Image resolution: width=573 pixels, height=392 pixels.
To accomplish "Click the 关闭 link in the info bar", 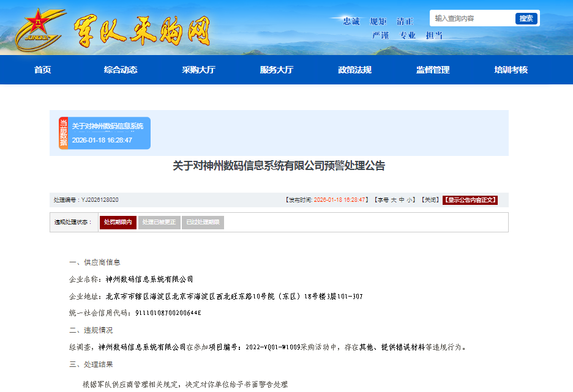I will (430, 200).
